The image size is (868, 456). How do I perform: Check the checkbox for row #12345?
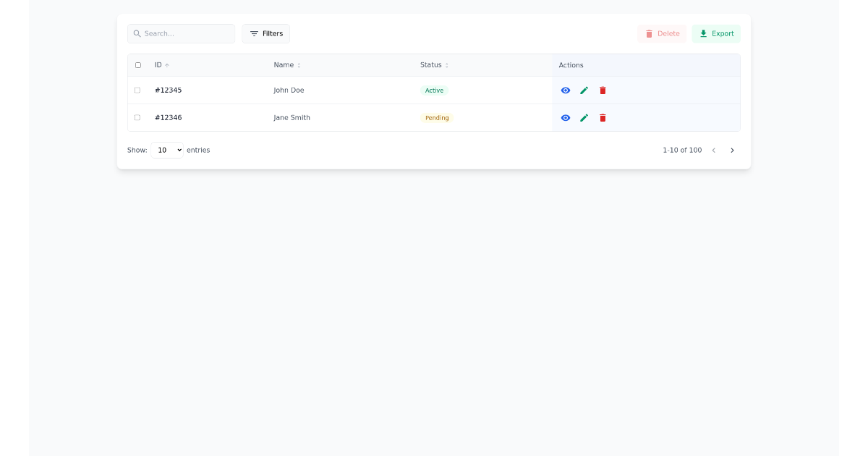coord(137,90)
